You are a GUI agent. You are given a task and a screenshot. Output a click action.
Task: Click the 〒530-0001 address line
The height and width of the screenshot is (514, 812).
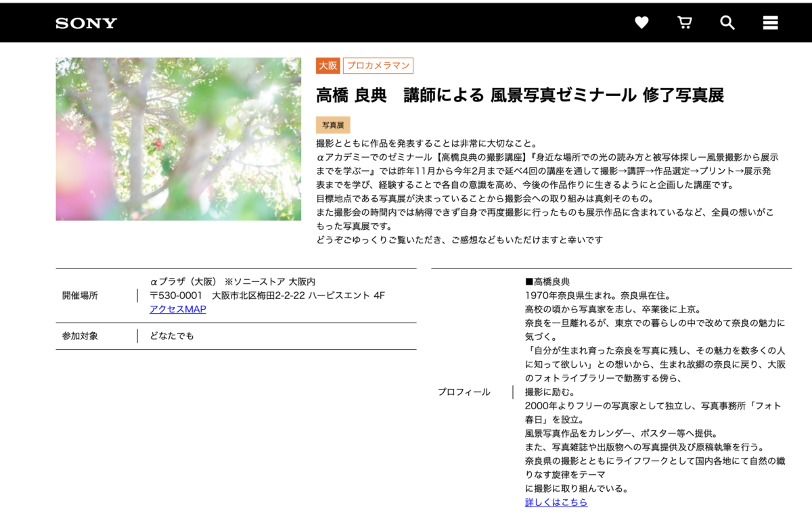(267, 296)
